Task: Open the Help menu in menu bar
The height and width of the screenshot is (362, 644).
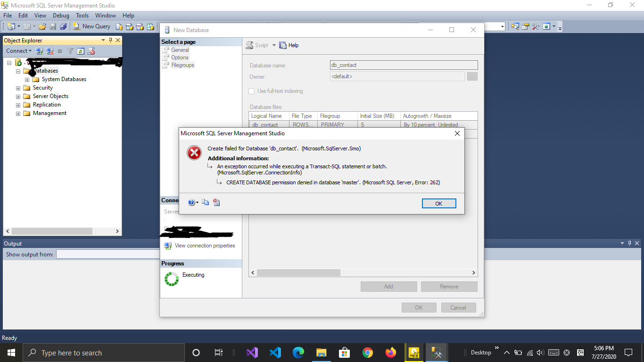Action: pos(128,16)
